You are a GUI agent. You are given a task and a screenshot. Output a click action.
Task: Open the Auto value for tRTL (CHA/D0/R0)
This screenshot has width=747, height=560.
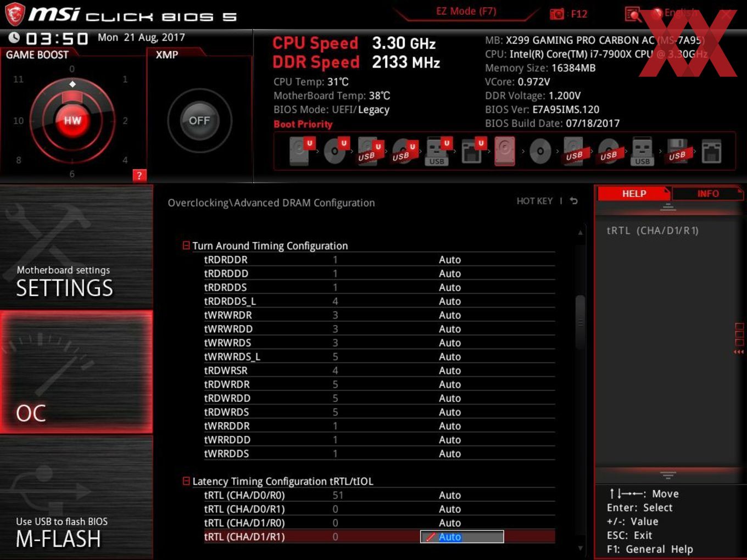pos(450,495)
